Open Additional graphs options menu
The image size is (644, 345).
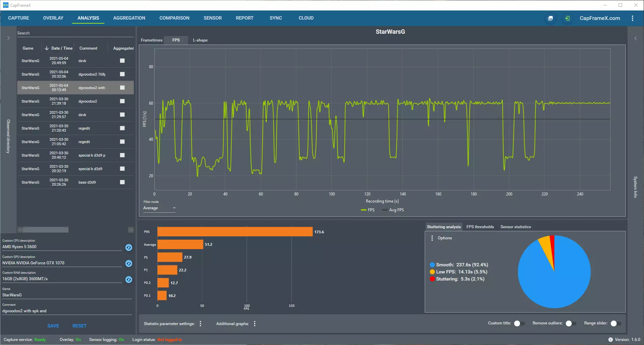(x=255, y=324)
